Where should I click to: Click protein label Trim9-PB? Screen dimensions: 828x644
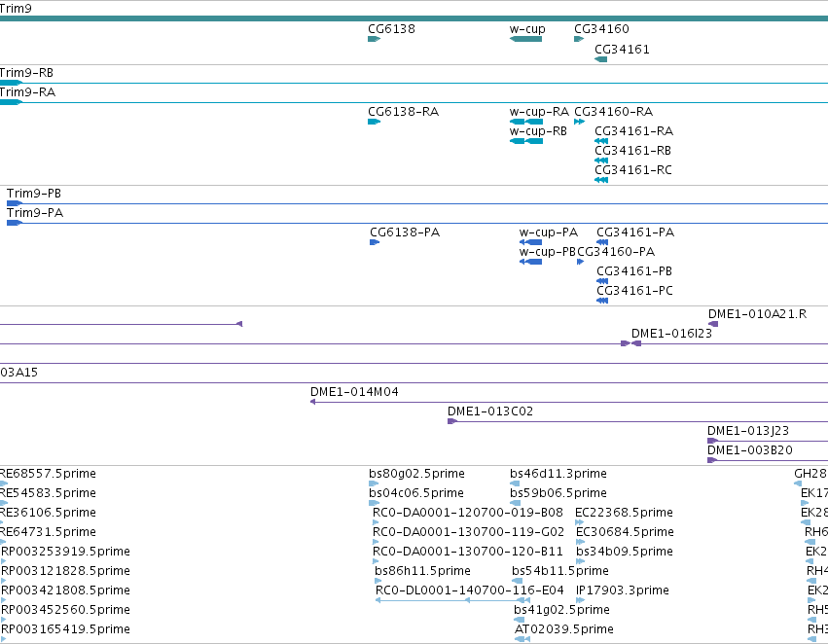(34, 194)
